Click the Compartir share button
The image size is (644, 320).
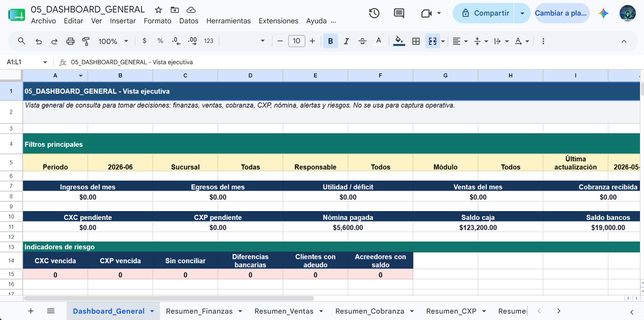pos(484,13)
